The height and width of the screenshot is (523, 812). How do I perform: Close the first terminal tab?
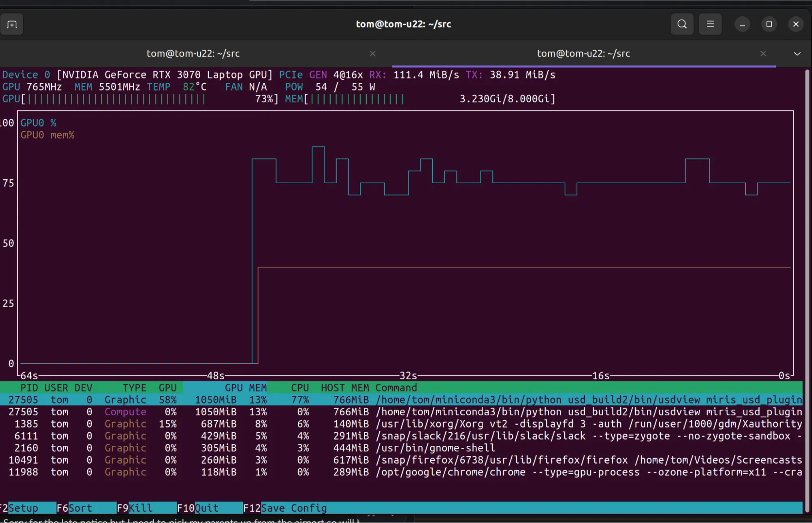pos(372,54)
